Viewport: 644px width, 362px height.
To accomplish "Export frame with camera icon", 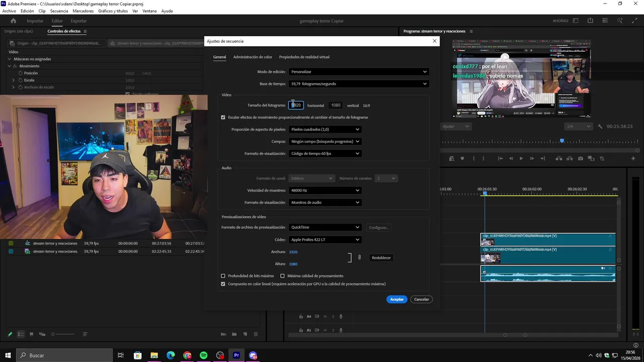I will click(x=581, y=158).
